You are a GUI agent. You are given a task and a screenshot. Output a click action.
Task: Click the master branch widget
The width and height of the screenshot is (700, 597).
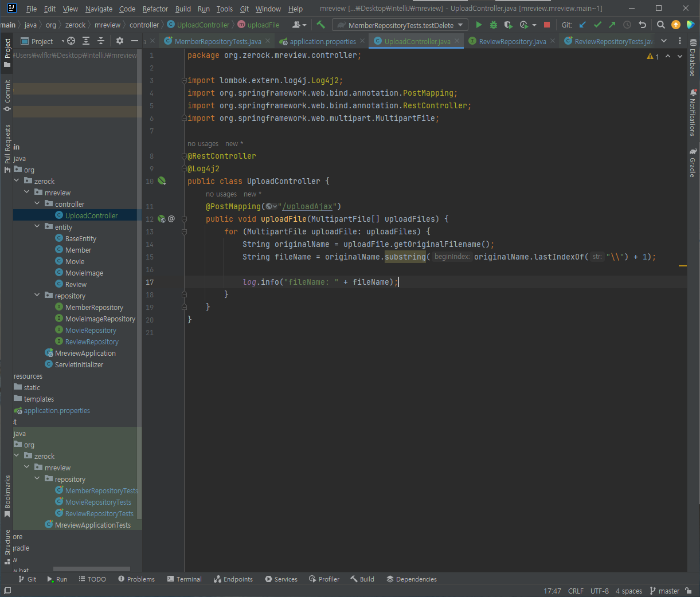(x=664, y=591)
